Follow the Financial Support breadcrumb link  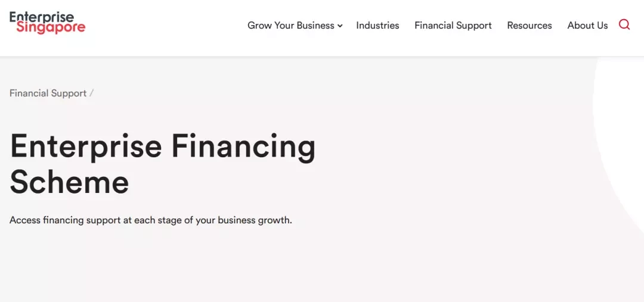click(x=48, y=93)
